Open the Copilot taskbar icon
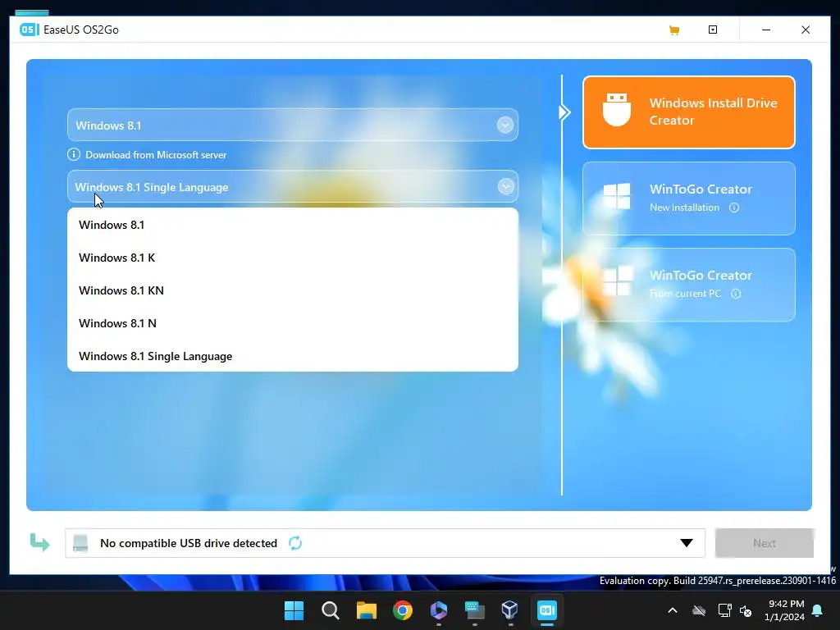The image size is (840, 630). click(x=439, y=610)
